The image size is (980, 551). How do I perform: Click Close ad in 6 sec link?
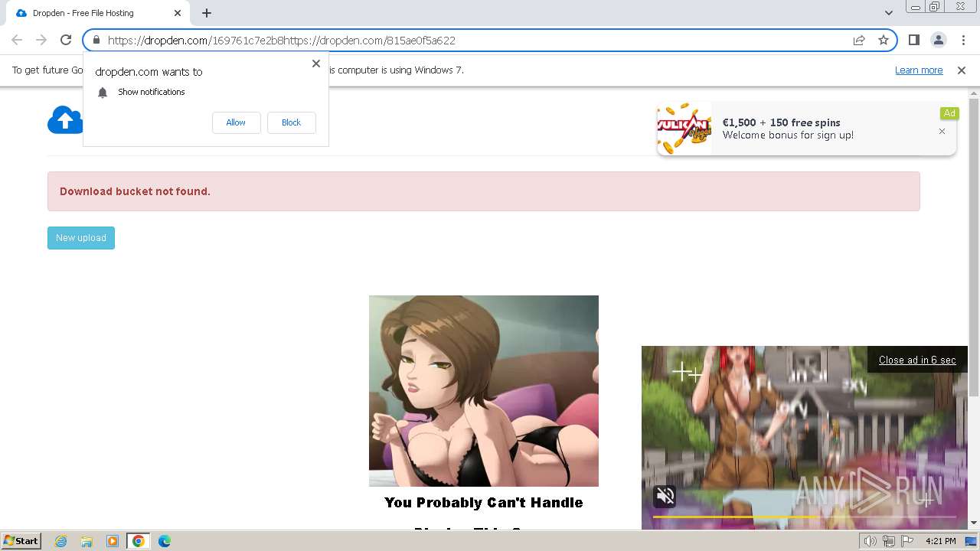(917, 360)
